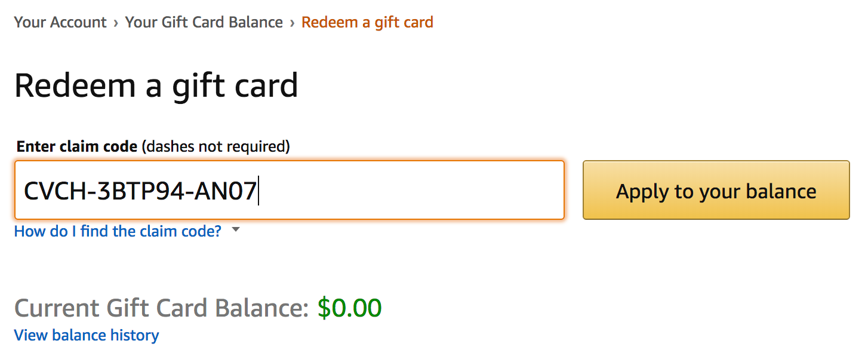Open the View balance history link
The image size is (868, 362).
pyautogui.click(x=87, y=335)
